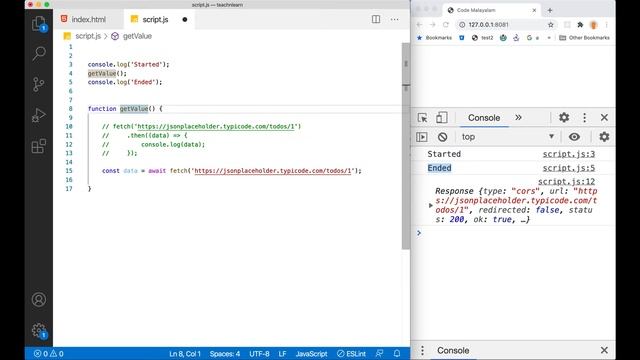
Task: Change file encoding UTF-8
Action: pyautogui.click(x=259, y=353)
